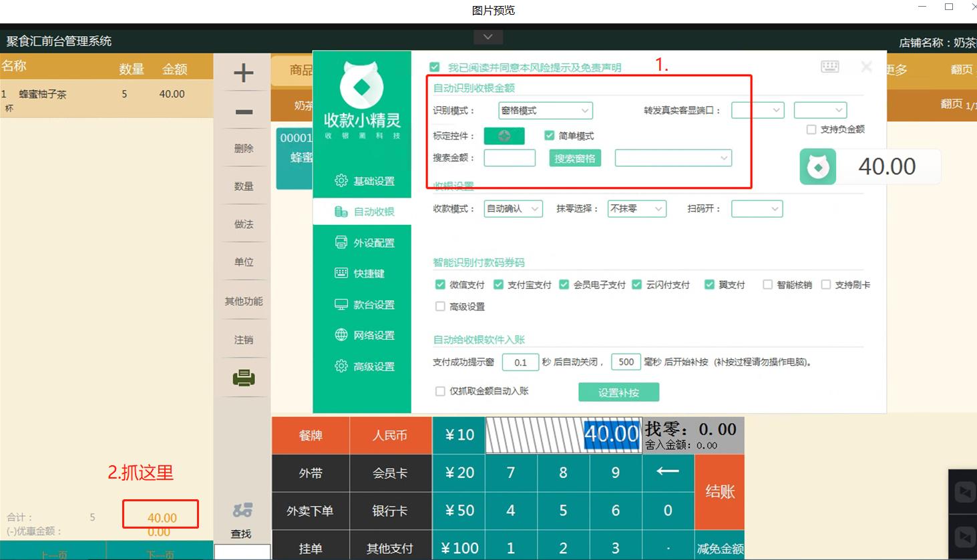This screenshot has height=560, width=977.
Task: Open the 收款模式 dropdown showing 自动确认
Action: click(514, 209)
